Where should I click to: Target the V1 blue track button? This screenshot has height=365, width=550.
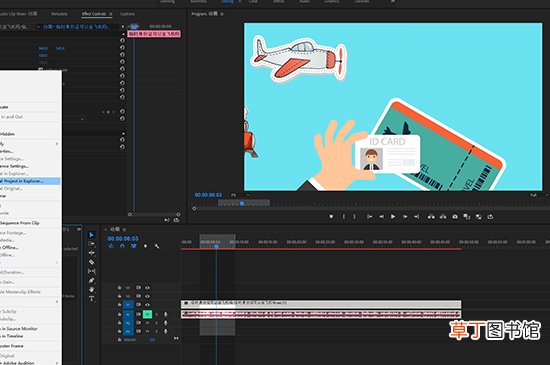click(128, 305)
